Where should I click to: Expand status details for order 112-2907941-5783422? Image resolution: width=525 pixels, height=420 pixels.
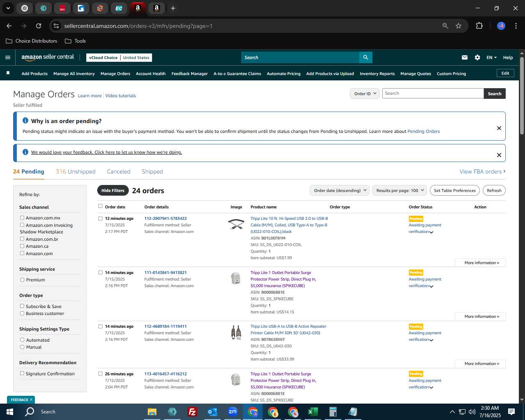click(431, 232)
